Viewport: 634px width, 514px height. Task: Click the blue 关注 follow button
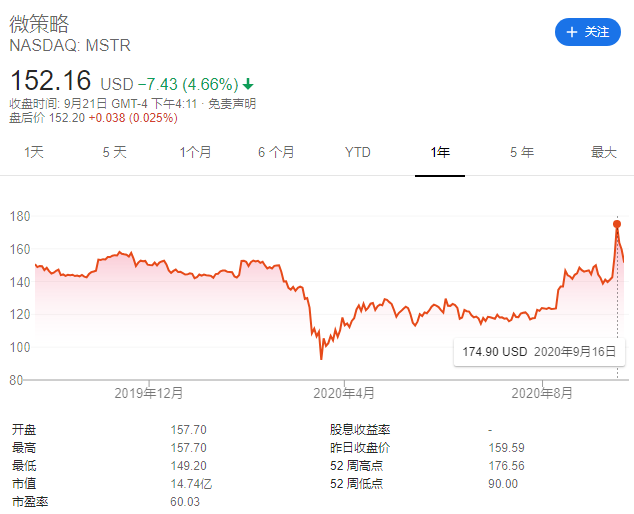tap(588, 32)
